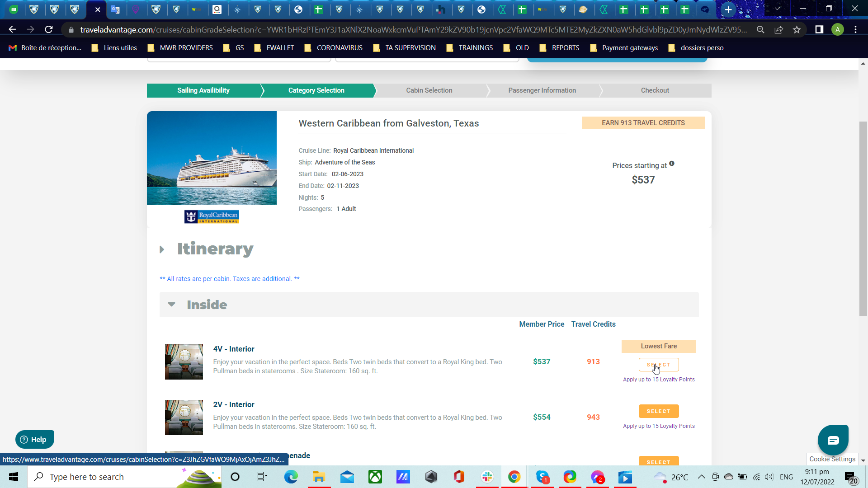Image resolution: width=868 pixels, height=488 pixels.
Task: Click the 4V Interior cabin thumbnail
Action: coord(184,362)
